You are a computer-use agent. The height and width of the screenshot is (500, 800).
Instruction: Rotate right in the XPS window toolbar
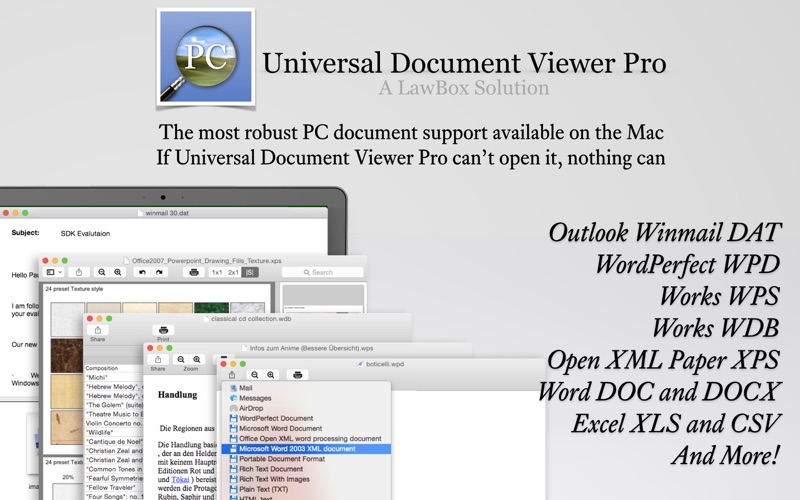point(159,272)
